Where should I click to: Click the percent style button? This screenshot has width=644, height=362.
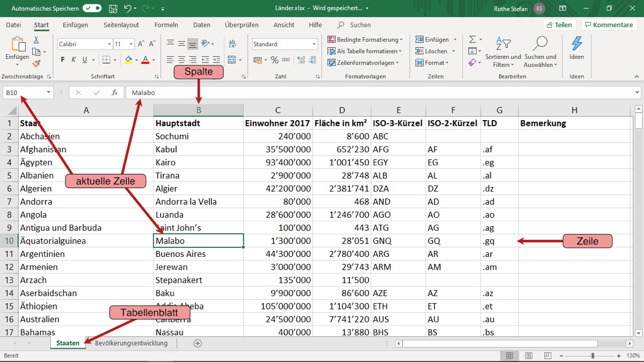[x=274, y=60]
